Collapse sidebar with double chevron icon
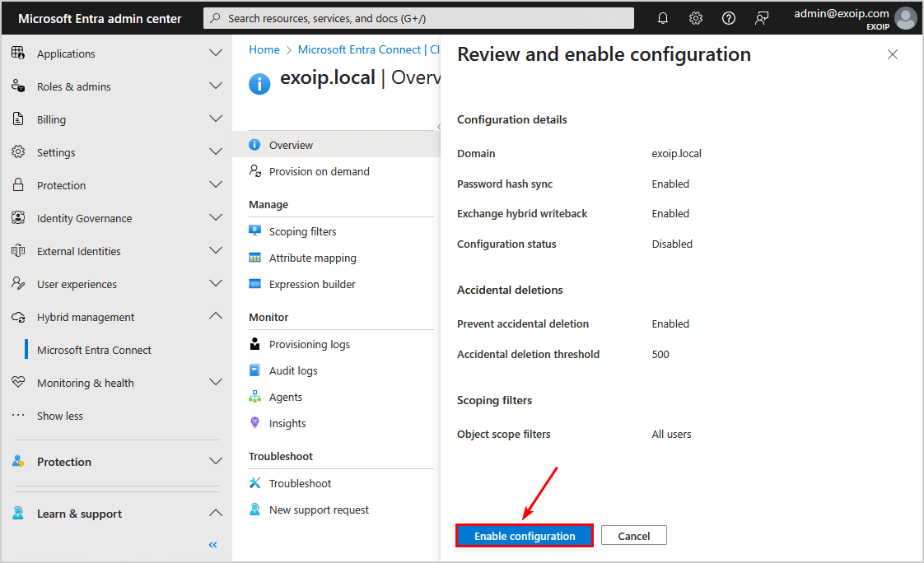924x563 pixels. [x=212, y=545]
